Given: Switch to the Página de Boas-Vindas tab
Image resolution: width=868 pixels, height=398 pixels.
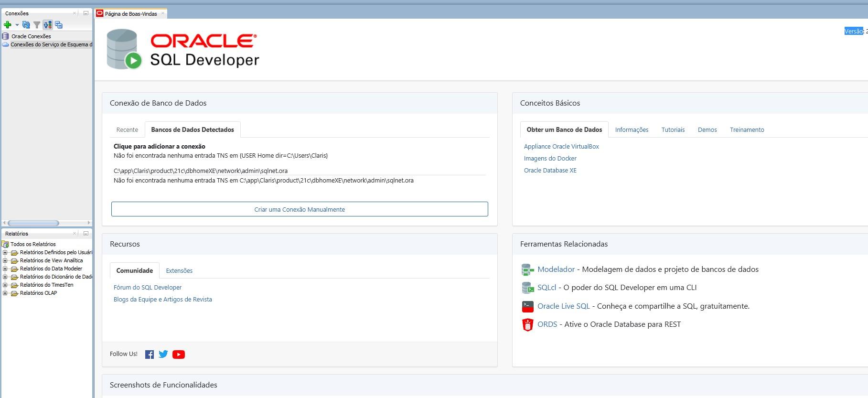Looking at the screenshot, I should pyautogui.click(x=131, y=14).
